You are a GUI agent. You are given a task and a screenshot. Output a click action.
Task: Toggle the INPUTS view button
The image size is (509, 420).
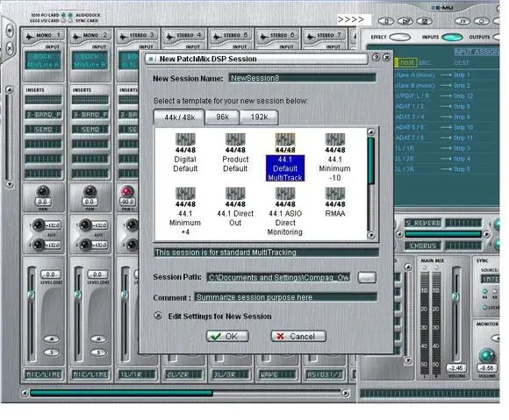pyautogui.click(x=452, y=37)
